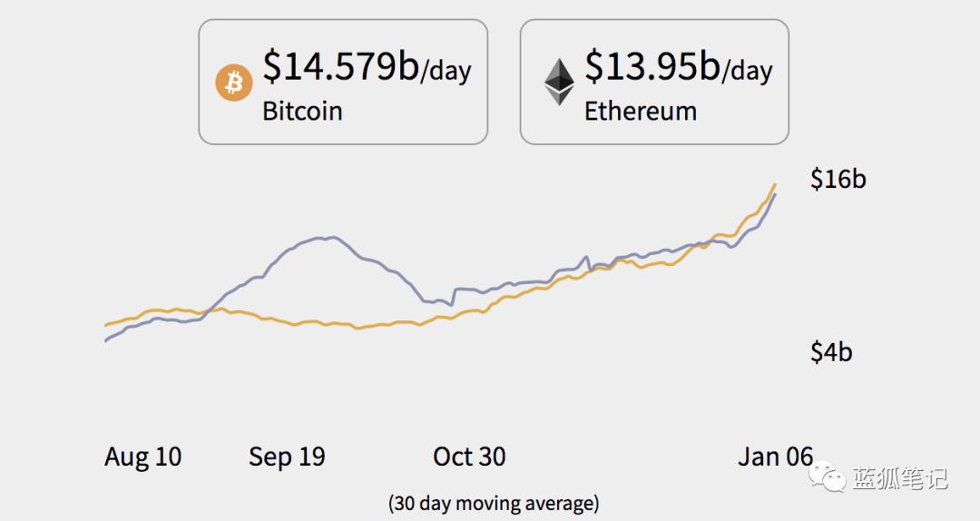Click the $4b axis label
Viewport: 980px width, 521px height.
coord(831,353)
